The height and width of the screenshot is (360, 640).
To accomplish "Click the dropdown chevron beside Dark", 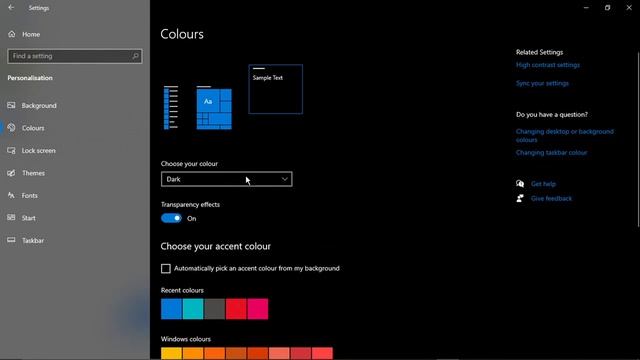I will click(x=284, y=179).
